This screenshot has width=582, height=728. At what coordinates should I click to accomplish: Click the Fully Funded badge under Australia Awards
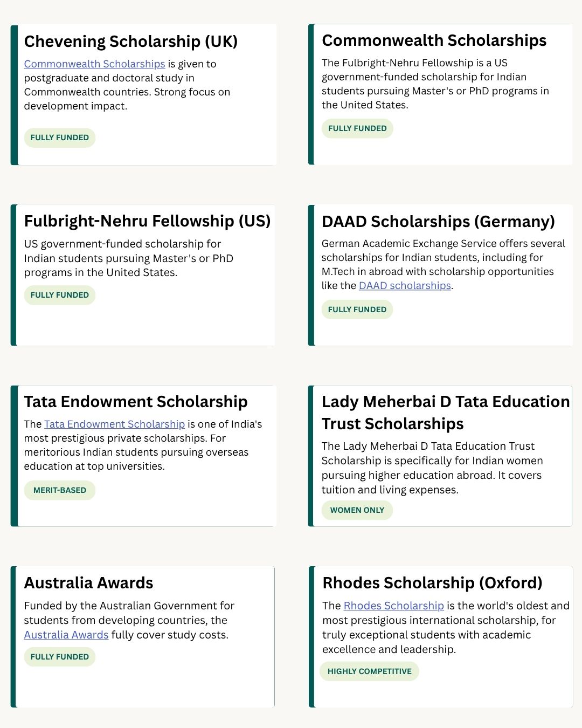(x=60, y=657)
